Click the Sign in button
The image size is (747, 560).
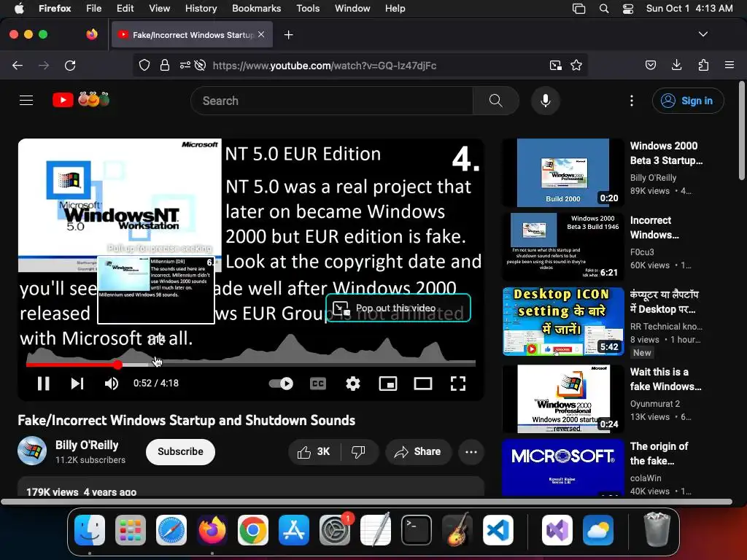(688, 101)
